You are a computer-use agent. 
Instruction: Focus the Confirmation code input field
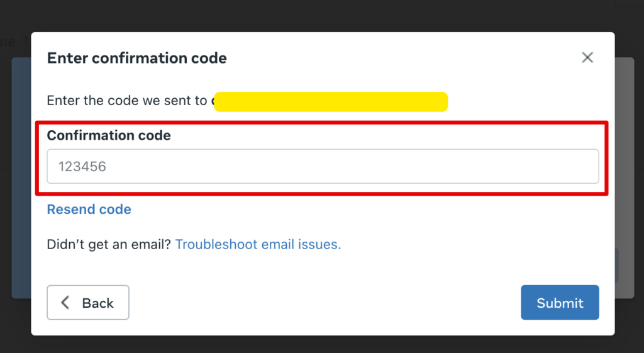pyautogui.click(x=323, y=167)
